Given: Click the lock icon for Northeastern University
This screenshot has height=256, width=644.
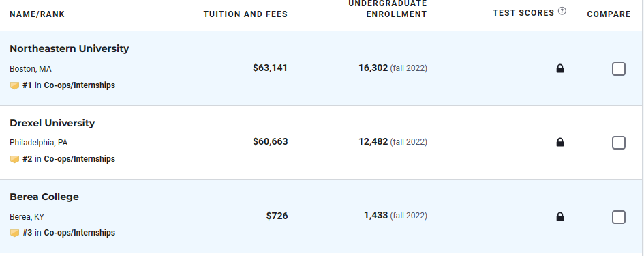Looking at the screenshot, I should pos(559,69).
